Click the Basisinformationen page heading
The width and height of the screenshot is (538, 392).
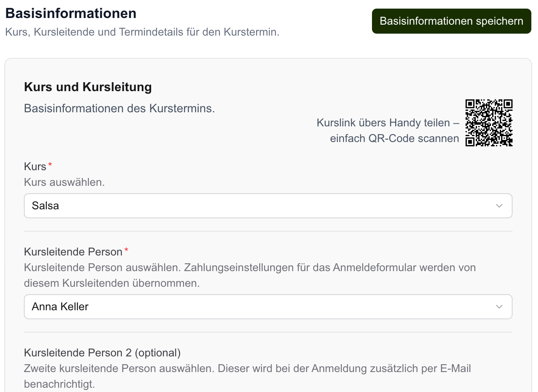pos(71,13)
